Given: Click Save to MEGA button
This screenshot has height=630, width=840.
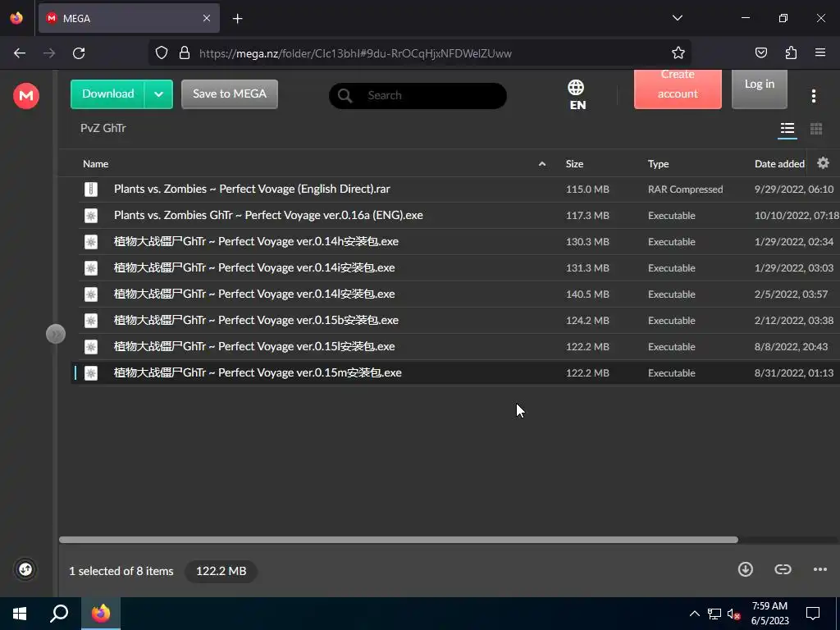Looking at the screenshot, I should pos(230,94).
